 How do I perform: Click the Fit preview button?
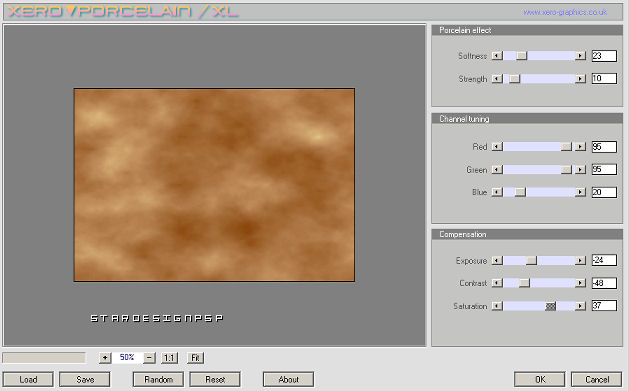195,357
